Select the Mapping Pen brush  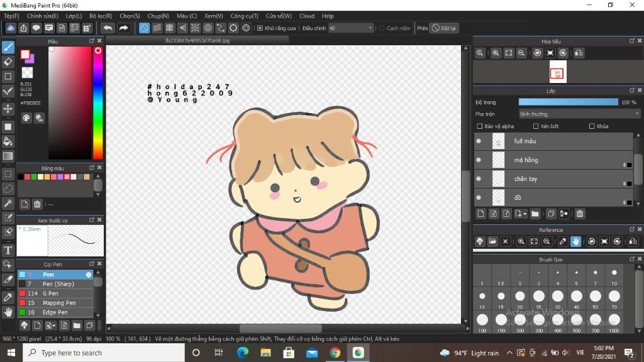pyautogui.click(x=55, y=302)
